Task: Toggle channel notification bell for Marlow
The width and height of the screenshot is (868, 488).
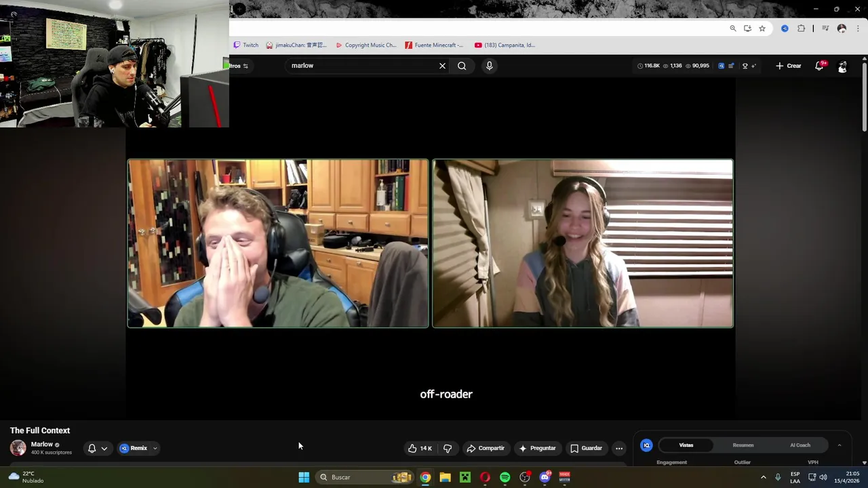Action: tap(92, 448)
